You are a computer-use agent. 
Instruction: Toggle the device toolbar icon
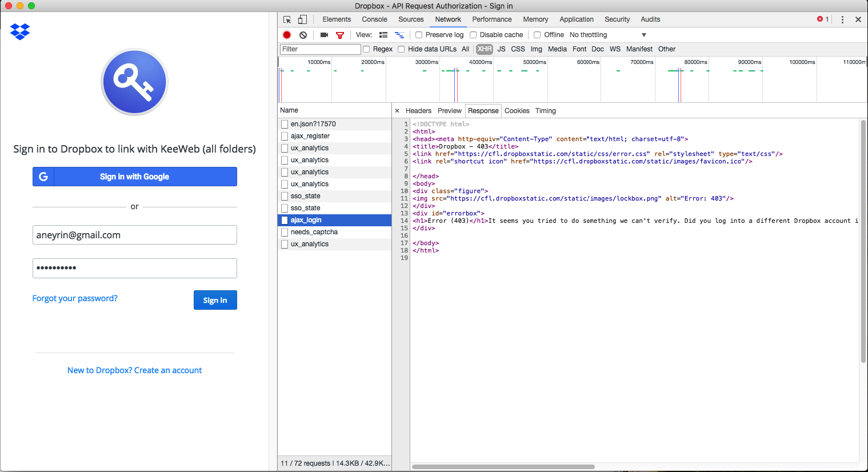point(302,19)
